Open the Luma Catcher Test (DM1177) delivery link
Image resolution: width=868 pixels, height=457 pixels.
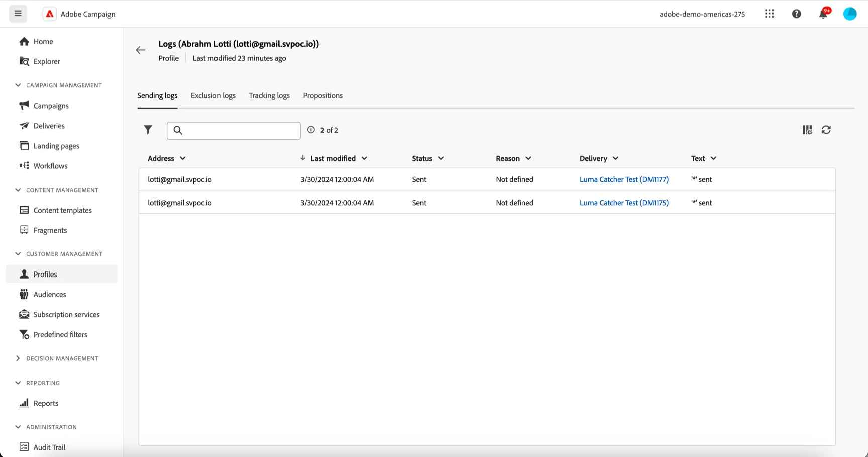coord(624,179)
